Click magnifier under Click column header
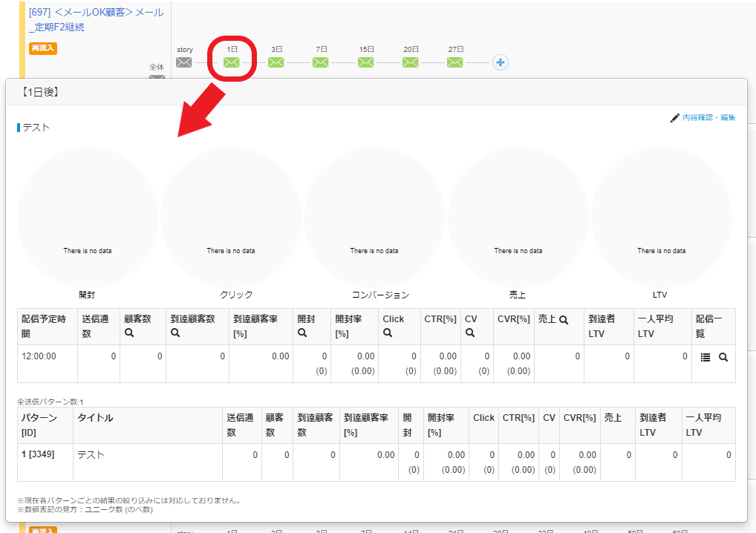Viewport: 756px width, 533px height. pos(388,334)
